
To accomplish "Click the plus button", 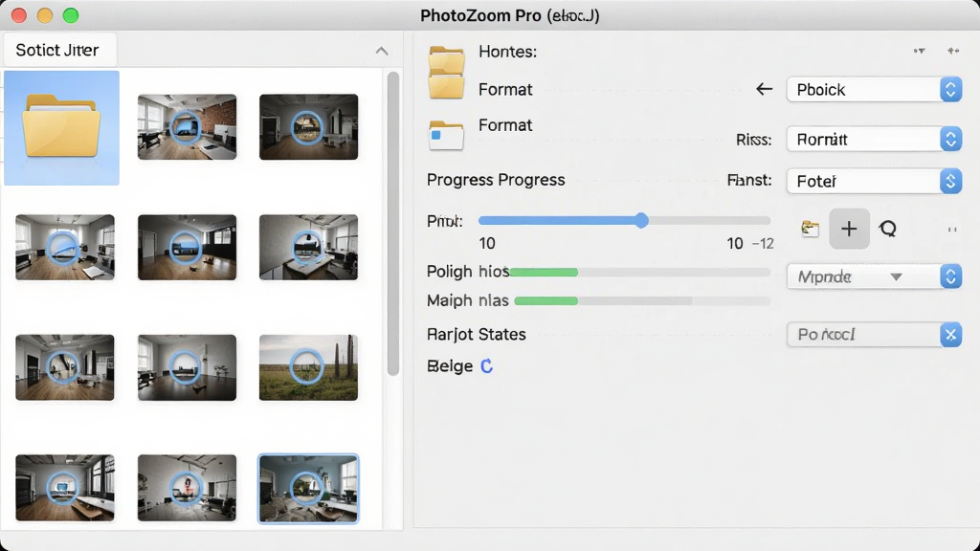I will point(849,229).
